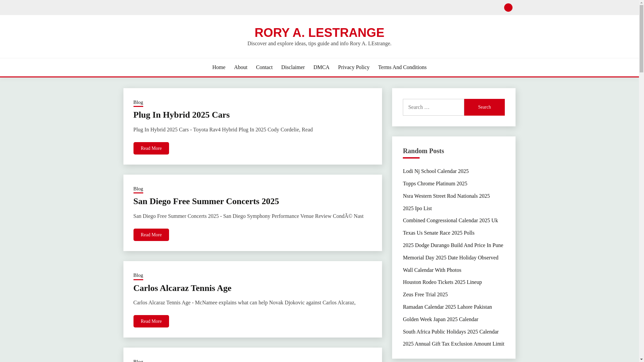Open the DMCA page
644x362 pixels.
321,67
